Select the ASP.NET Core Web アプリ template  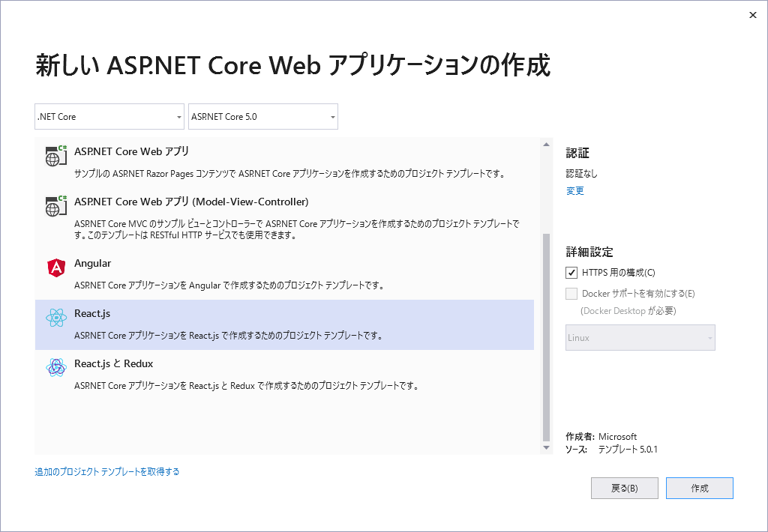coord(284,162)
